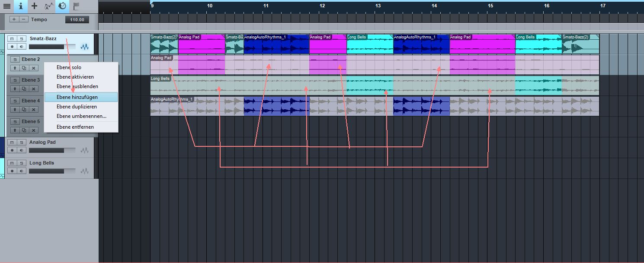The width and height of the screenshot is (644, 263).
Task: Open the time-base clock icon in the toolbar
Action: point(62,6)
